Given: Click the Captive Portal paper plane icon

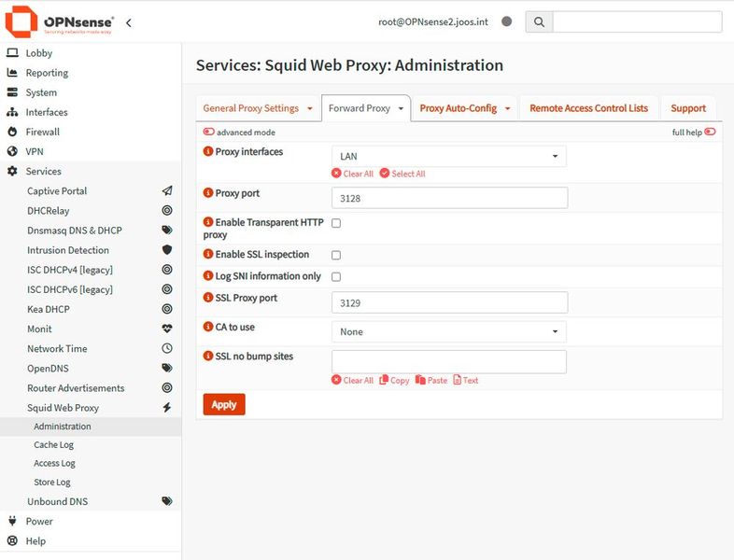Looking at the screenshot, I should tap(167, 190).
